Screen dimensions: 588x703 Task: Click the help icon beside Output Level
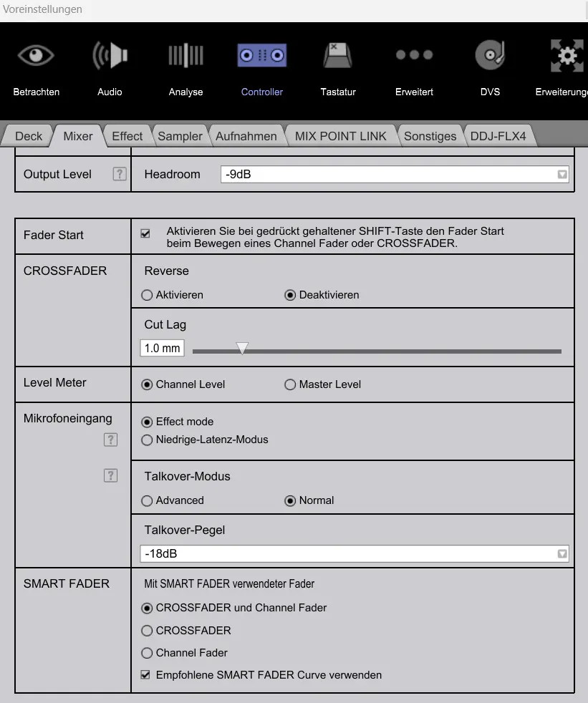pyautogui.click(x=120, y=174)
